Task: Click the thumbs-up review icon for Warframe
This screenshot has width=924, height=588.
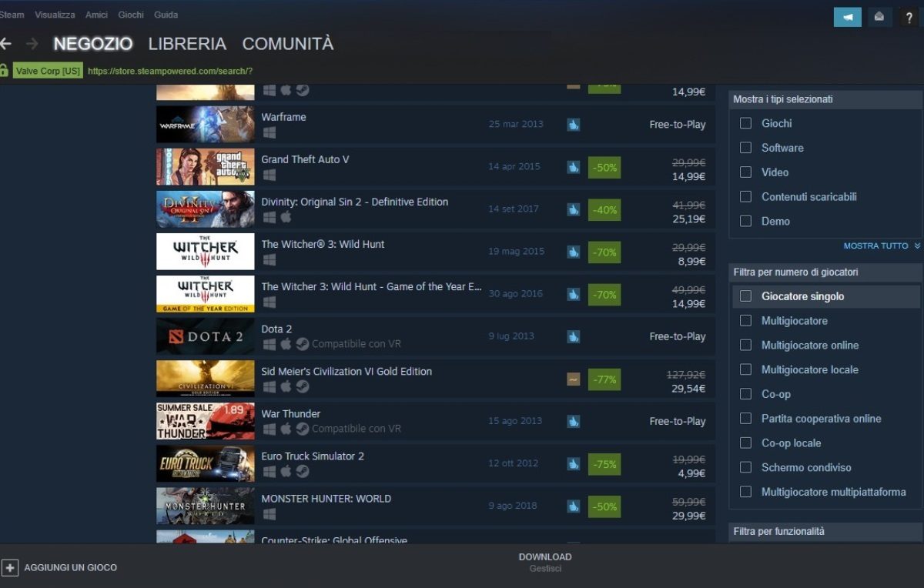Action: pyautogui.click(x=574, y=125)
